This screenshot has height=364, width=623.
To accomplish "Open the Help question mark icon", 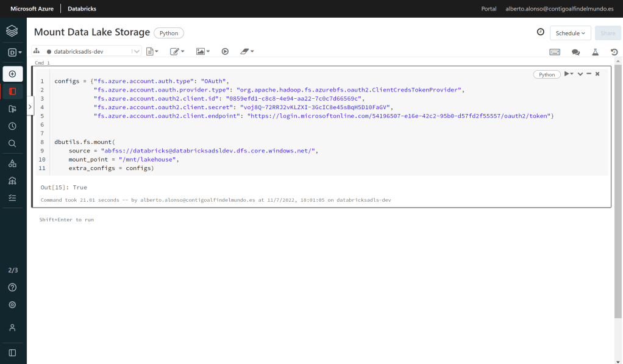I will [x=12, y=287].
